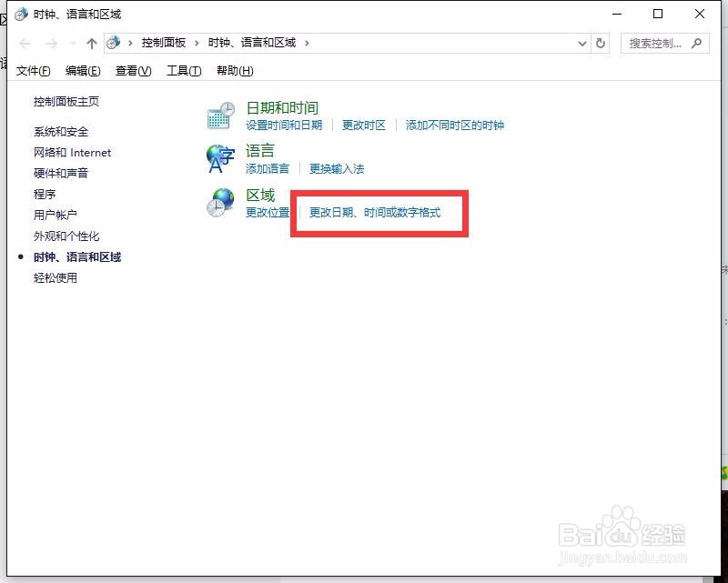Click the Language globe icon

220,158
